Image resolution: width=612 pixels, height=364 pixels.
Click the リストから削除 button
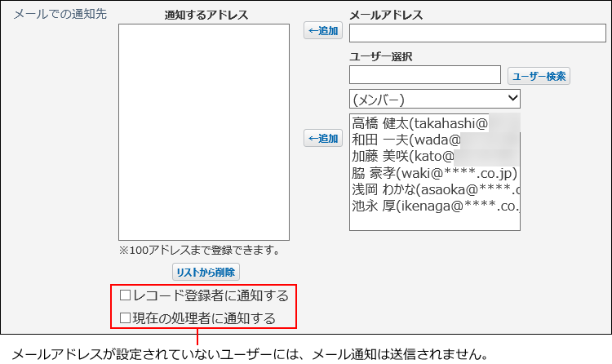coord(206,272)
